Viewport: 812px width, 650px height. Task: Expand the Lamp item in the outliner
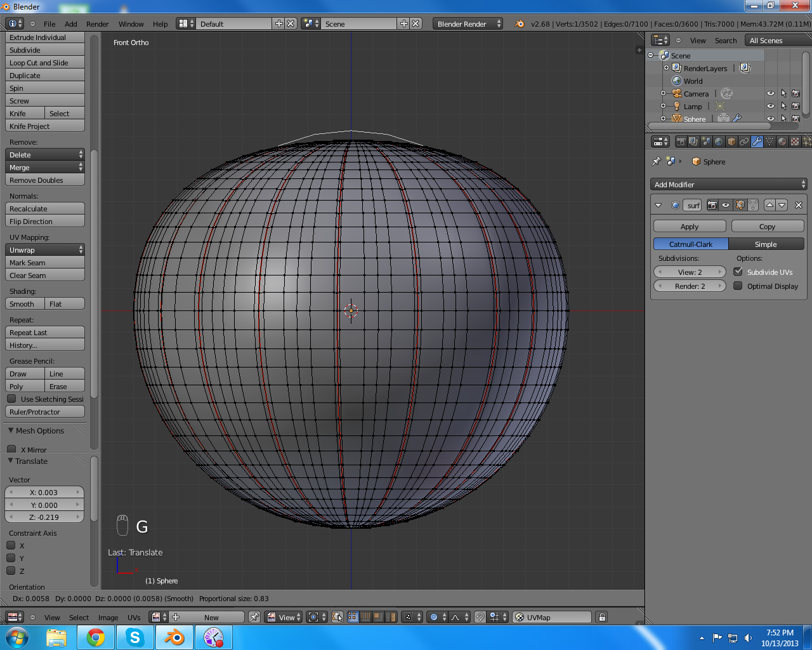click(664, 106)
